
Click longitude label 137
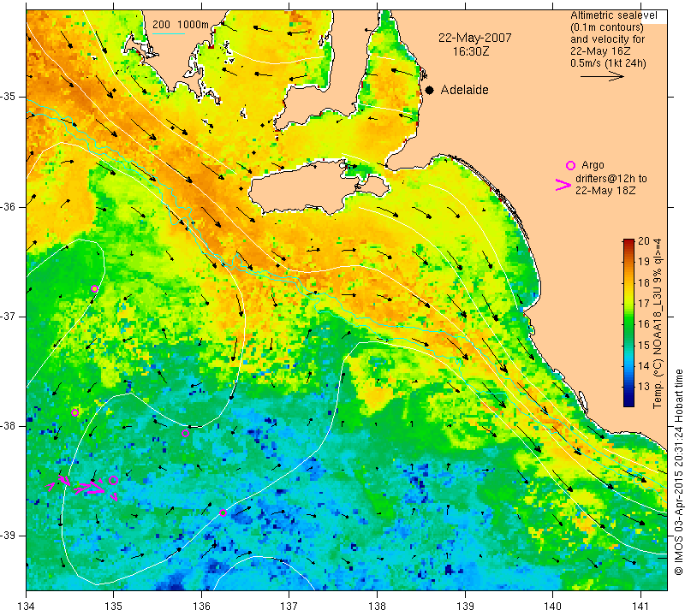(x=289, y=607)
